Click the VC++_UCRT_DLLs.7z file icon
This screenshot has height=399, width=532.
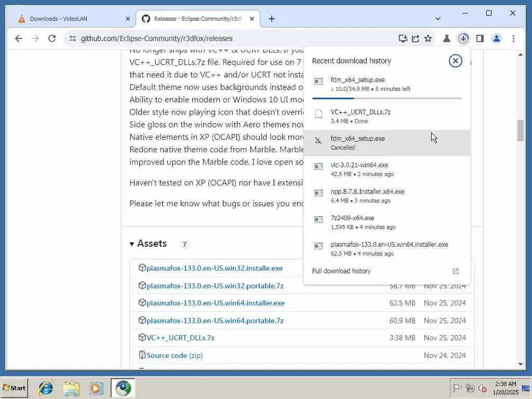[318, 114]
